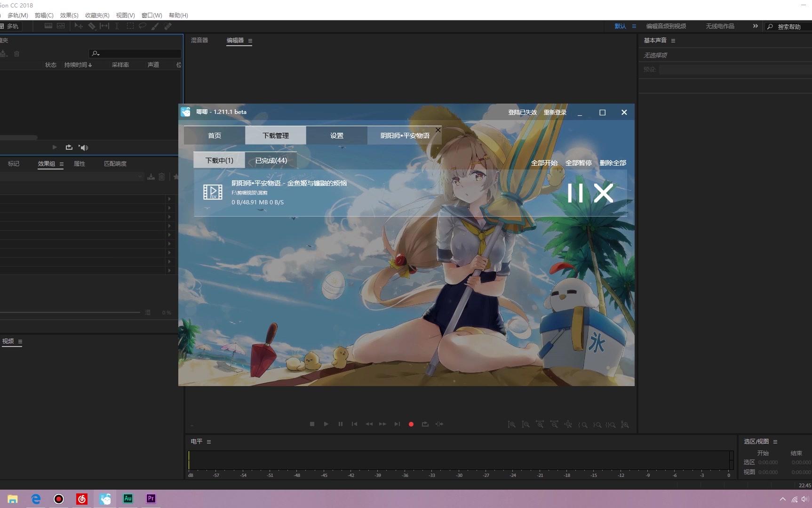Open the Help (帮助) menu

click(178, 15)
